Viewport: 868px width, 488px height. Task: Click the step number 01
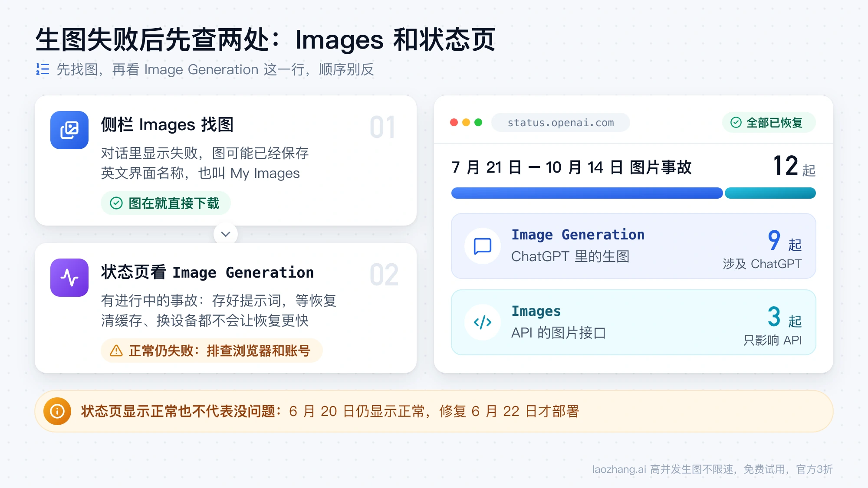[x=382, y=128]
